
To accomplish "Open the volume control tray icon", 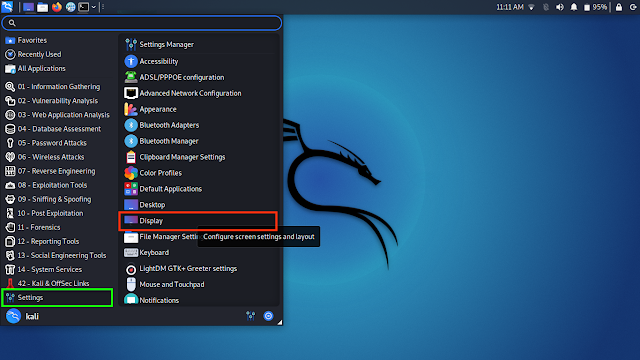I will [560, 7].
